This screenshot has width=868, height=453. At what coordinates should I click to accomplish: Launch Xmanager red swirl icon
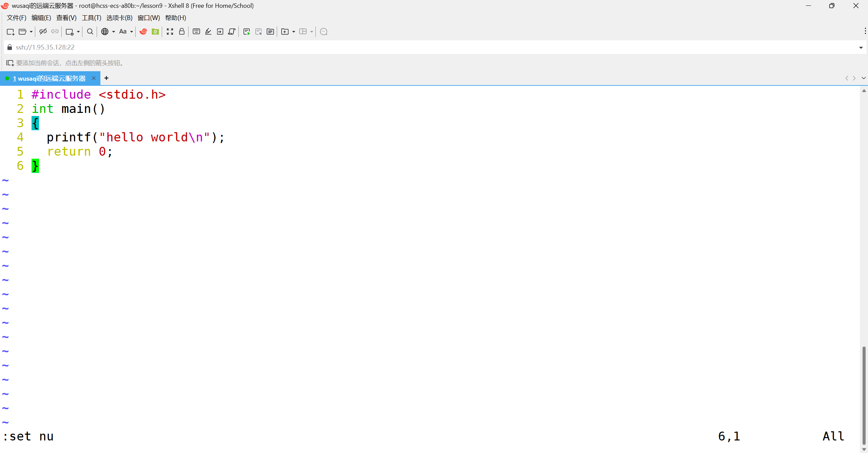(143, 32)
